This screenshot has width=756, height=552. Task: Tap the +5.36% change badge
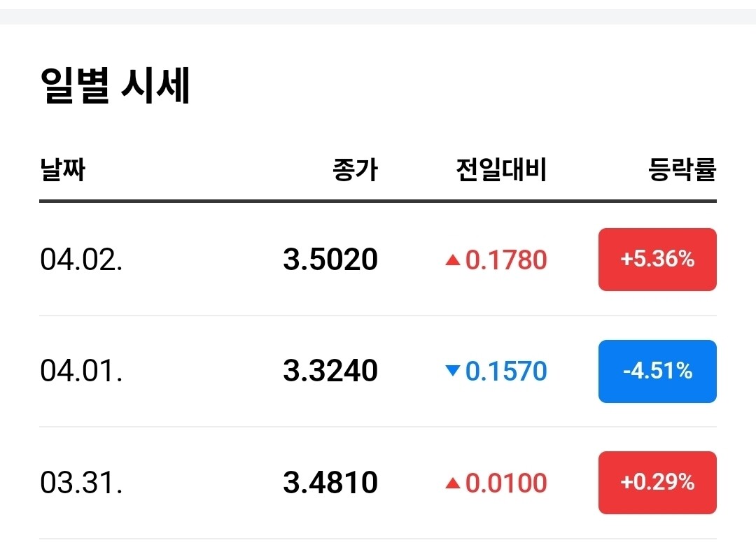click(657, 260)
